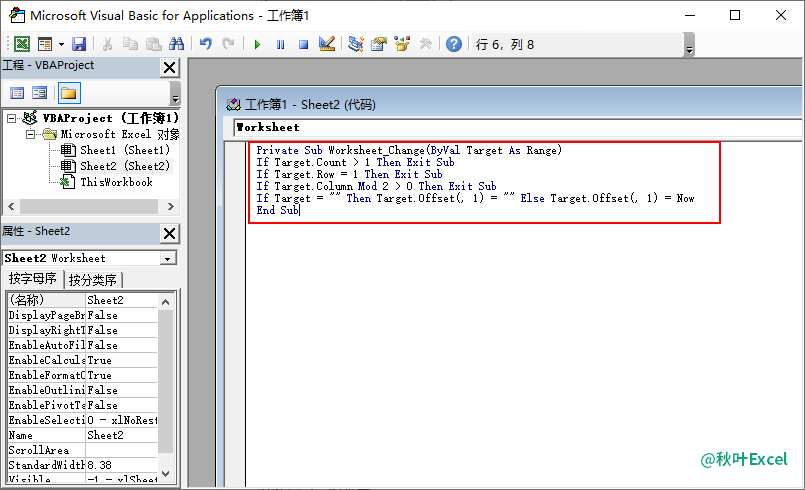Collapse the VBAProject (工作簿1) node

(x=11, y=119)
